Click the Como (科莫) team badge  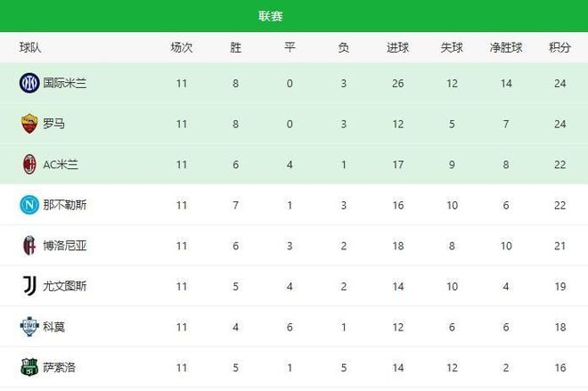[x=29, y=327]
